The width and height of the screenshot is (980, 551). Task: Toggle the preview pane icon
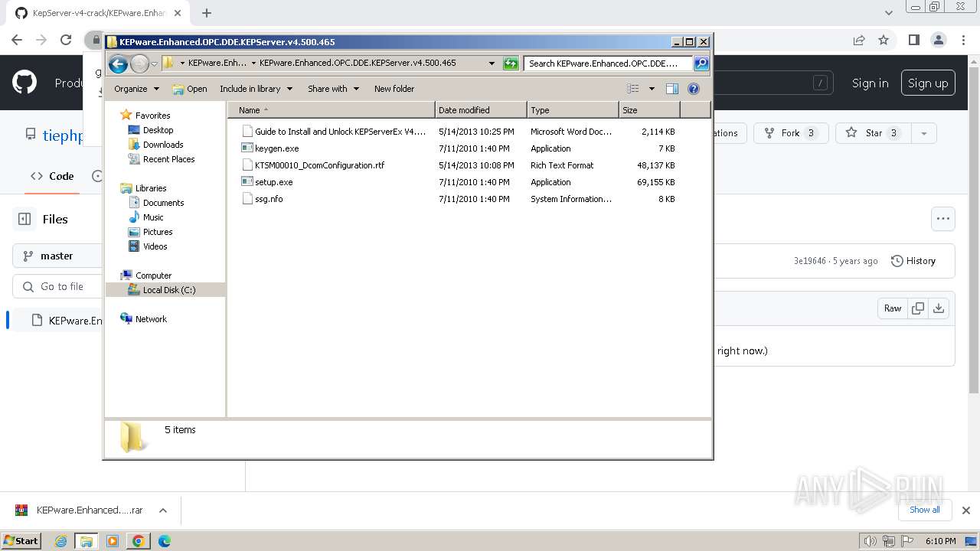click(672, 89)
